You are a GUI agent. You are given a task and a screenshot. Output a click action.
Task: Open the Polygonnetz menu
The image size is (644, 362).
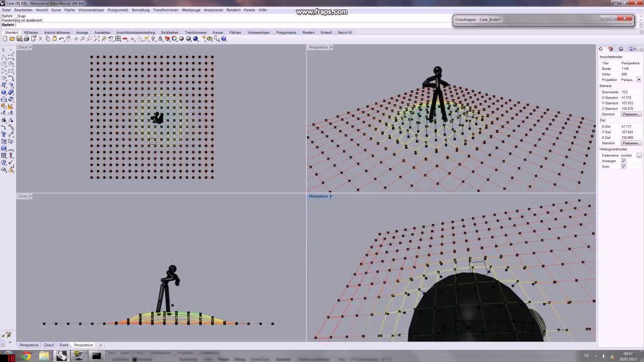tap(118, 10)
